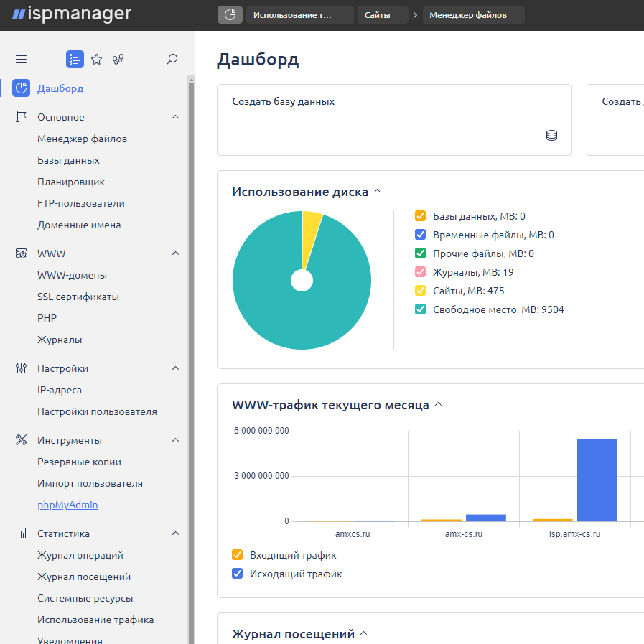
Task: Open the dashboard pie-chart tab icon
Action: point(230,15)
